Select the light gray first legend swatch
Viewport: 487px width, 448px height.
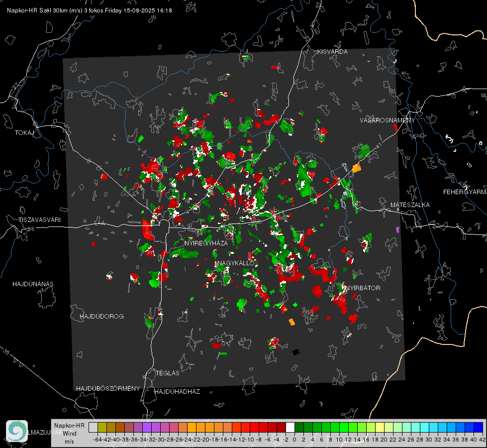[x=93, y=427]
